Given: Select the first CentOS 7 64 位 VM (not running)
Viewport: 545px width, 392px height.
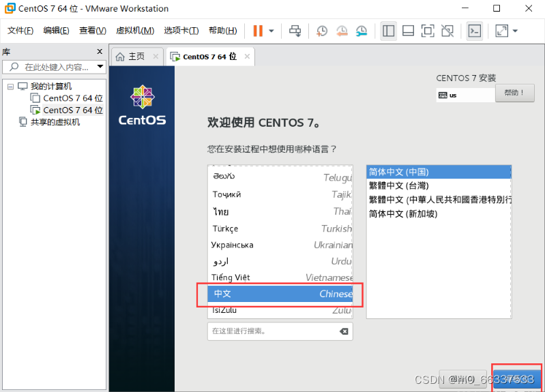Looking at the screenshot, I should pos(72,98).
